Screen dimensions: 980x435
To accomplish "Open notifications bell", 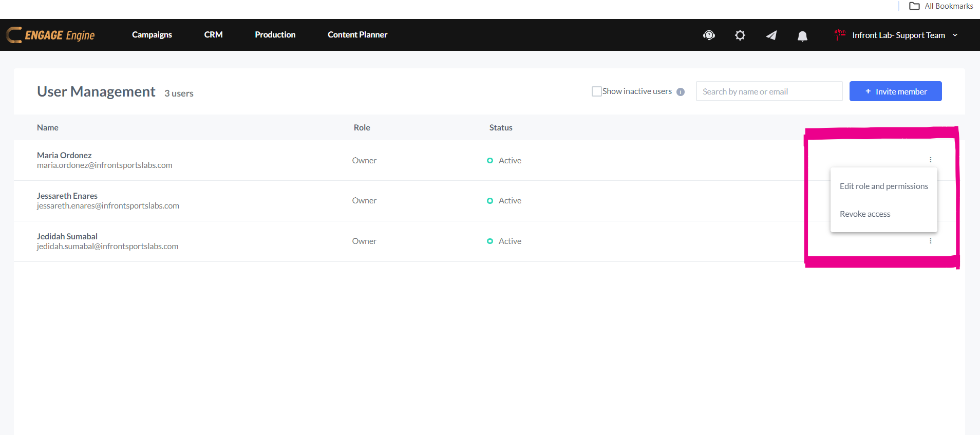I will [x=802, y=35].
